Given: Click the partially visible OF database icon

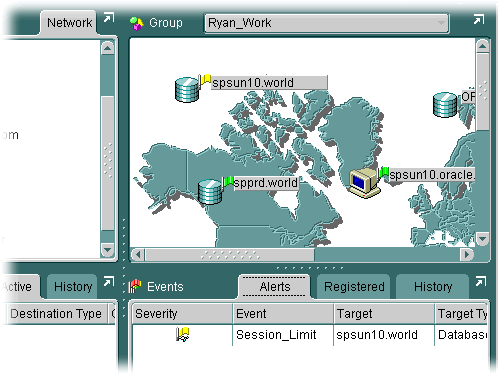Looking at the screenshot, I should coord(445,104).
